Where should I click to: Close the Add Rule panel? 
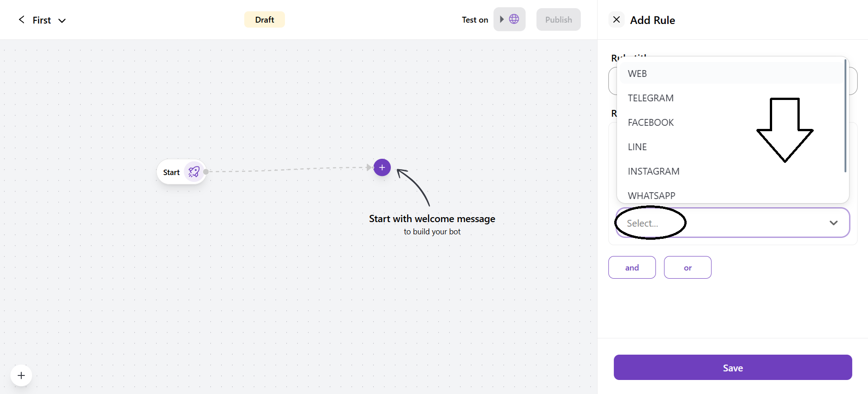(x=616, y=19)
